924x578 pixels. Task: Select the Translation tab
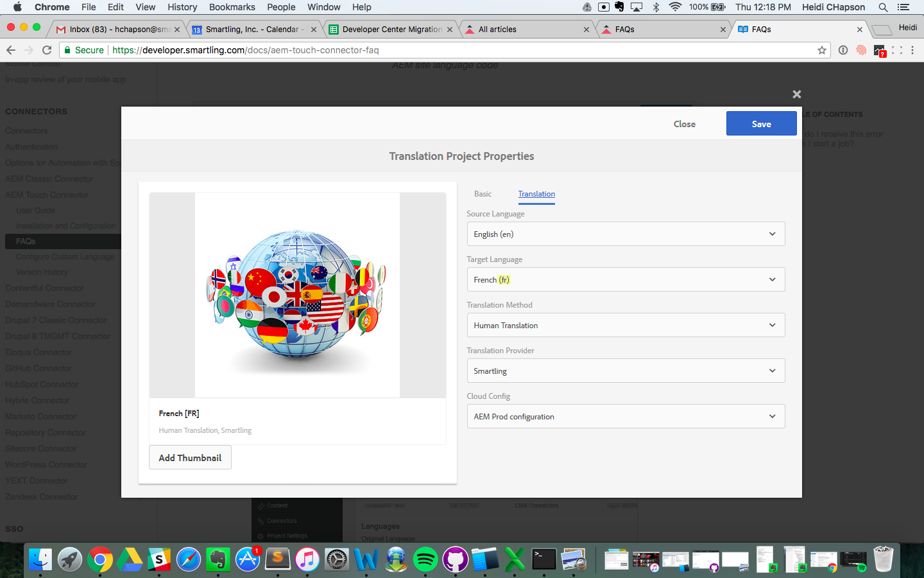click(536, 194)
